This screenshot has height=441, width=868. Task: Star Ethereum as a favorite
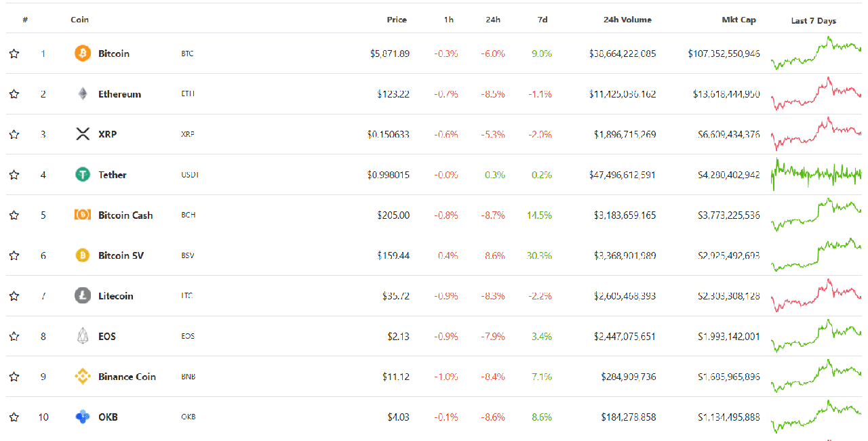coord(14,94)
